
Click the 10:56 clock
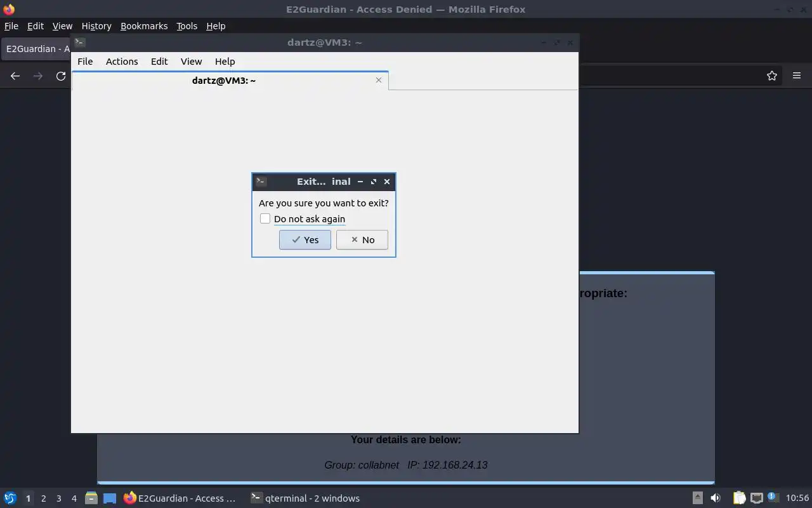click(797, 498)
